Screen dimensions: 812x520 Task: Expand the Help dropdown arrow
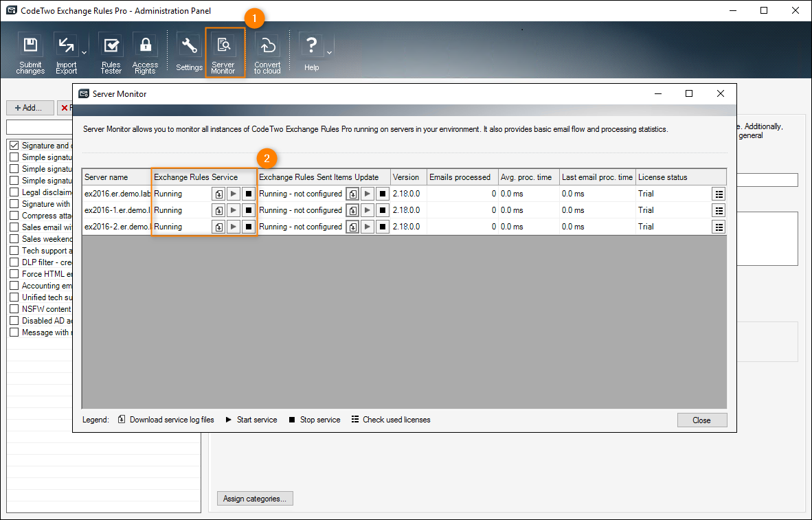pyautogui.click(x=329, y=53)
